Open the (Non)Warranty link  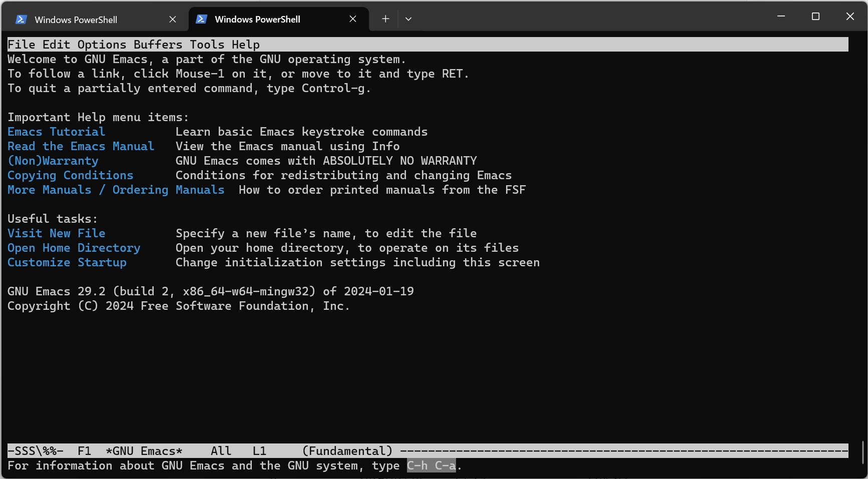53,161
